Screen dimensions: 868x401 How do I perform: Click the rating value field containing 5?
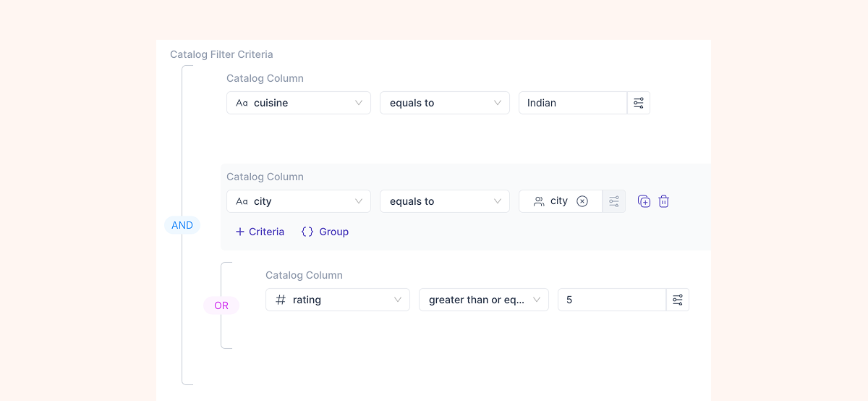click(611, 300)
